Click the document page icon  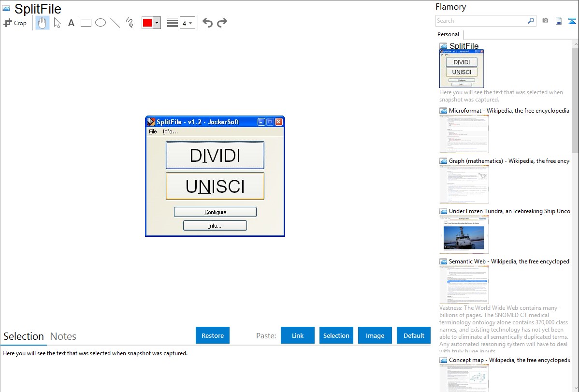pos(559,21)
